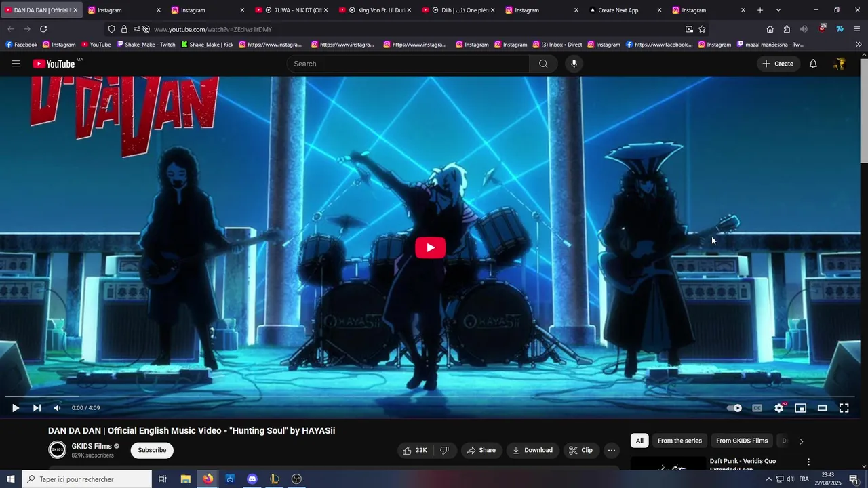Open more actions ellipsis beside Clip
This screenshot has width=868, height=488.
[612, 450]
